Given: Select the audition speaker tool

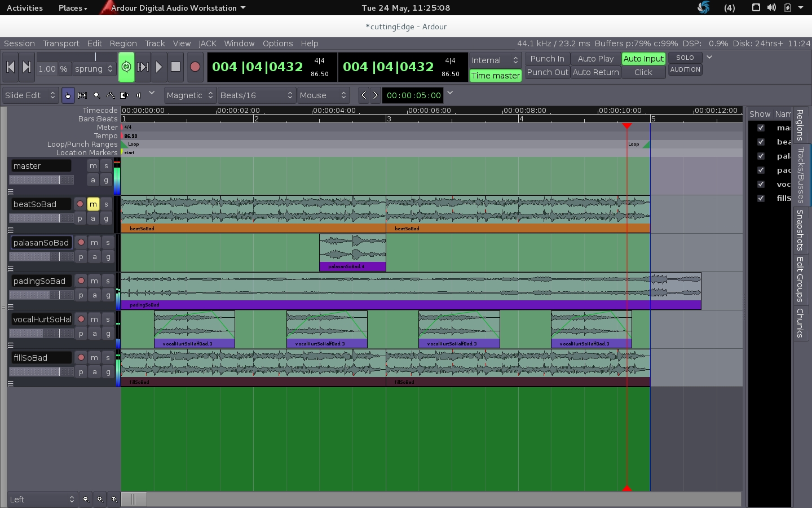Looking at the screenshot, I should tap(139, 95).
